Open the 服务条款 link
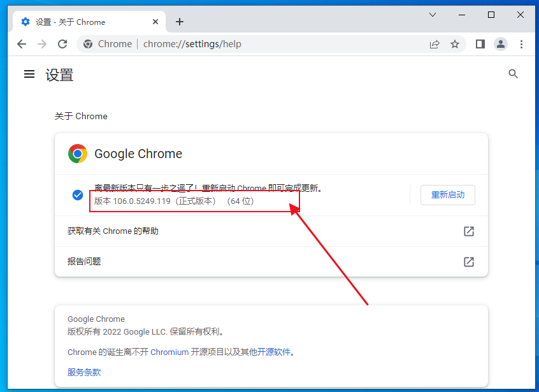The image size is (539, 392). (84, 372)
